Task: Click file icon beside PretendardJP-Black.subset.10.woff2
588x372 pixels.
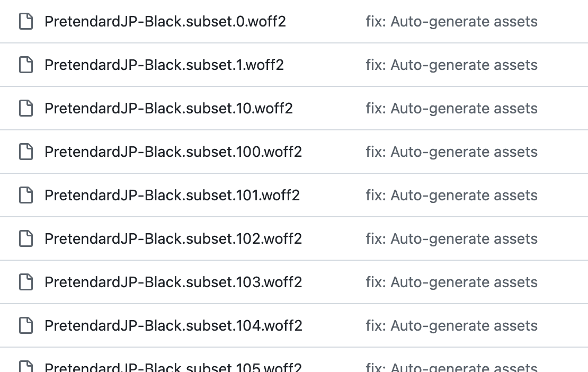Action: [26, 109]
